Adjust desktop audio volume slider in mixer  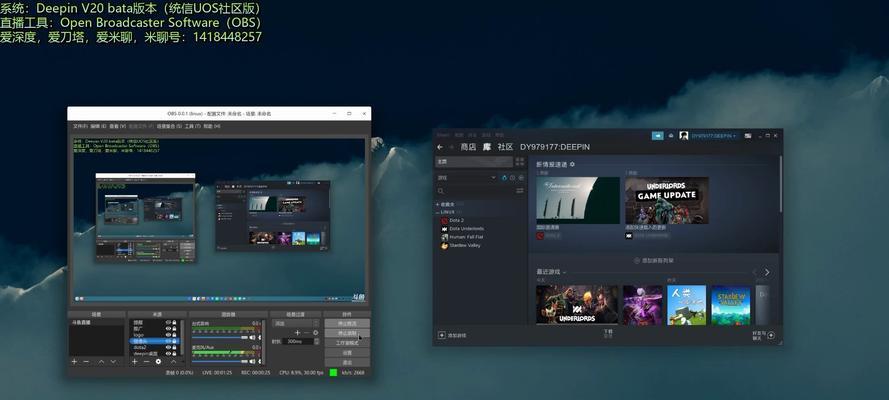point(219,338)
